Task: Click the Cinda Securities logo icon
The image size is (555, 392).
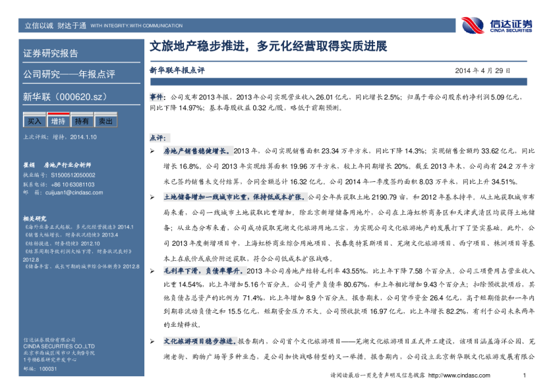Action: (473, 25)
